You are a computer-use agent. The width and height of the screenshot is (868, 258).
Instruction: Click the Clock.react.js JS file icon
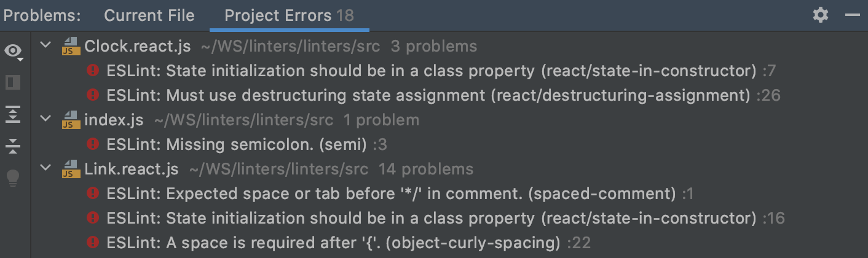71,47
